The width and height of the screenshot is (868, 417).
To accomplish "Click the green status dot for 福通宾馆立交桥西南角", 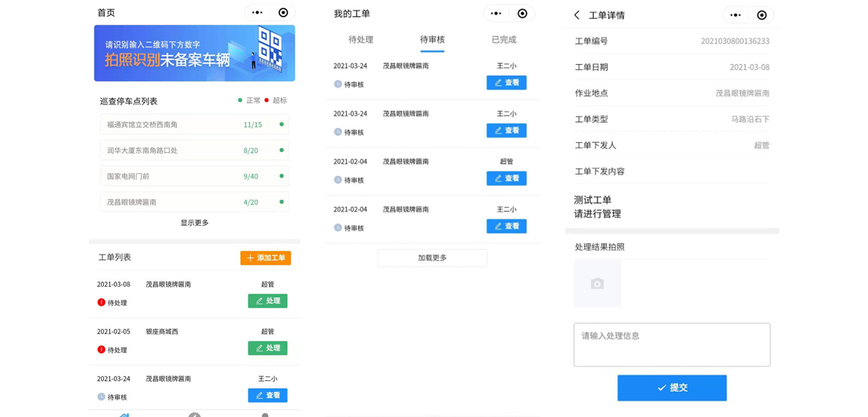I will [282, 124].
